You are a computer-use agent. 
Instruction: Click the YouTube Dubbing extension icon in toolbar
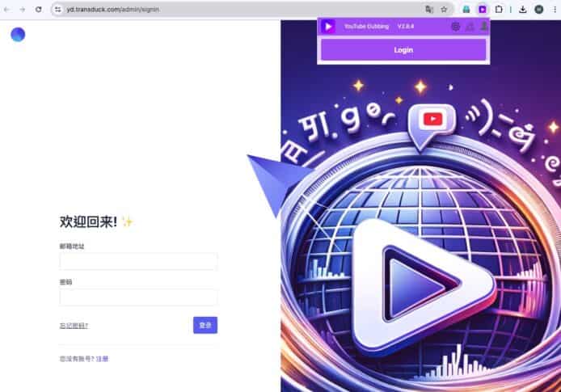pos(483,9)
